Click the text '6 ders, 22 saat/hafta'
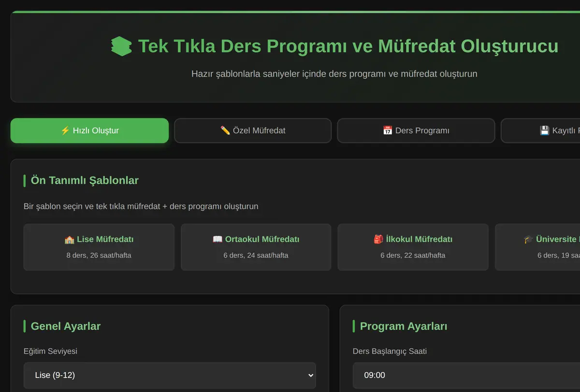Image resolution: width=580 pixels, height=392 pixels. (413, 255)
